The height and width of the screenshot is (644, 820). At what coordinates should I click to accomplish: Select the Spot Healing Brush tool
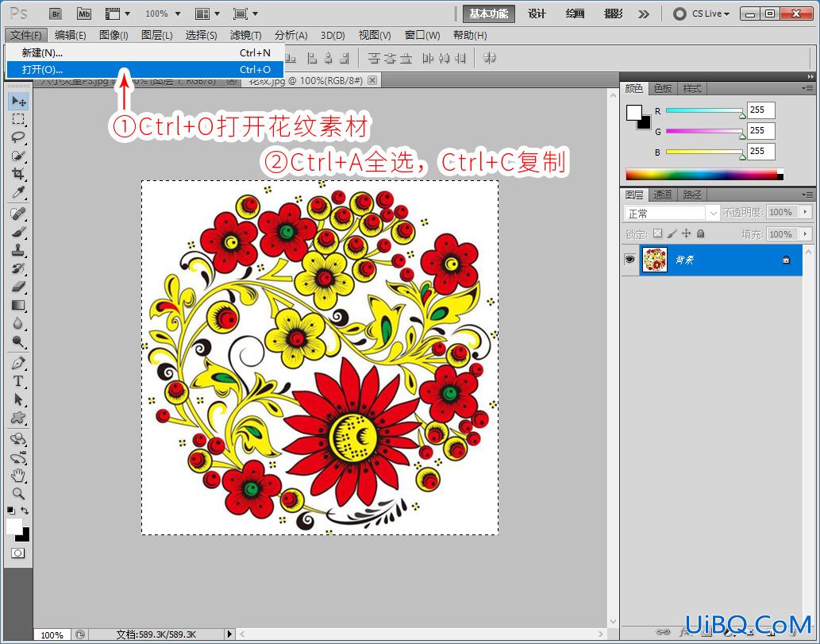[18, 214]
